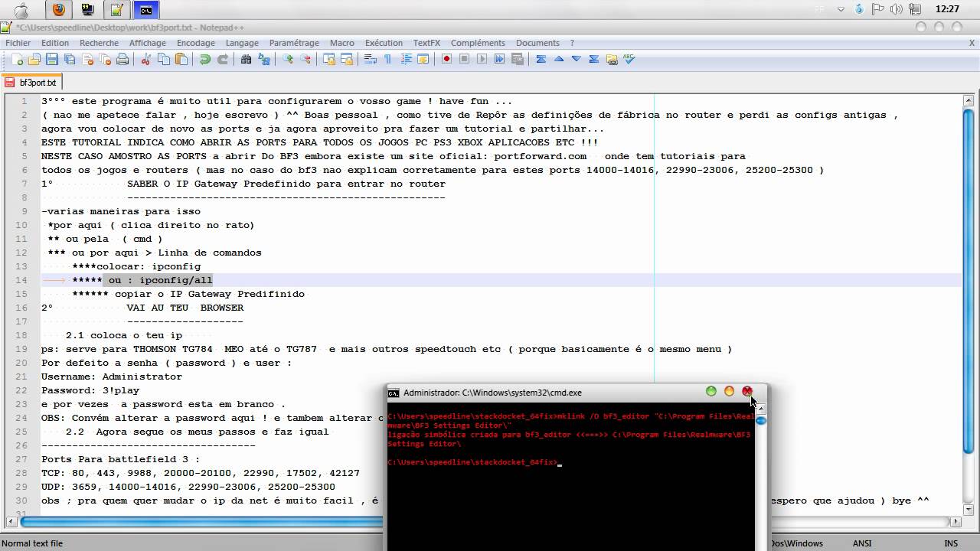Open Firefox from the top taskbar
Viewport: 980px width, 551px height.
(59, 10)
